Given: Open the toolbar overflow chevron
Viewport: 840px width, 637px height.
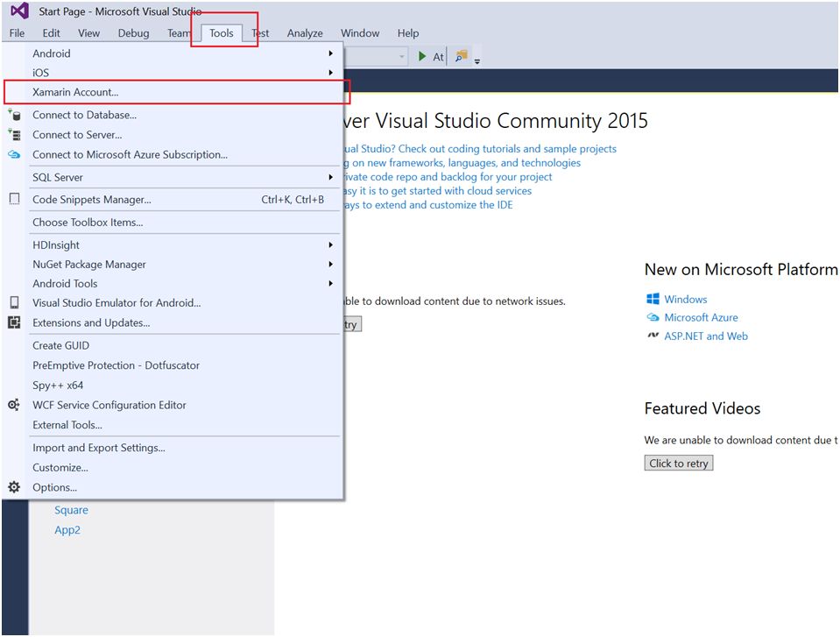Looking at the screenshot, I should pyautogui.click(x=476, y=60).
